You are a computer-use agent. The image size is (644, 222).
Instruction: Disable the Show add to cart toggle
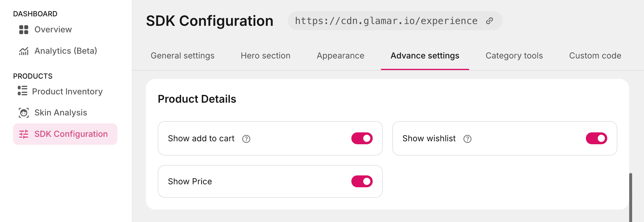[x=362, y=138]
